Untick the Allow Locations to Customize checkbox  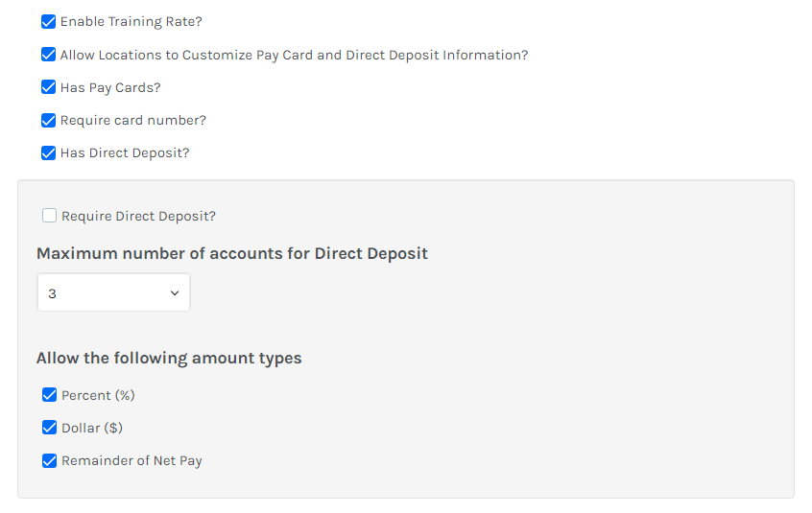pos(49,55)
